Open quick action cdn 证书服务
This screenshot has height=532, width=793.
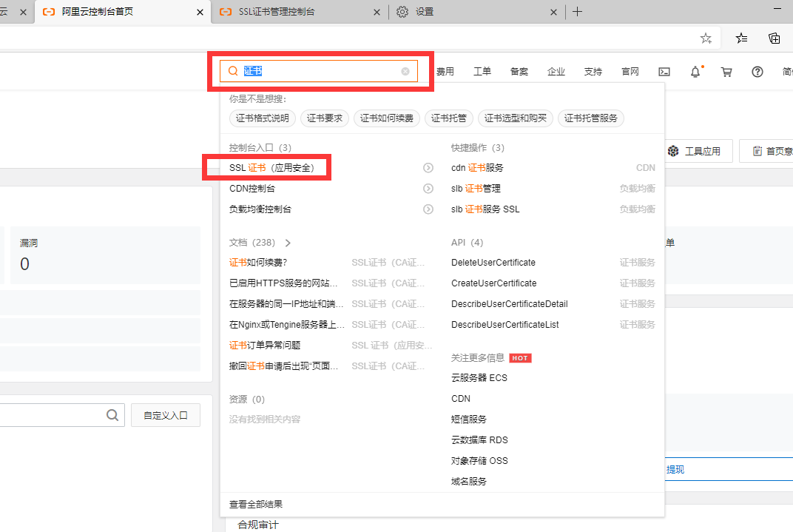pos(477,168)
